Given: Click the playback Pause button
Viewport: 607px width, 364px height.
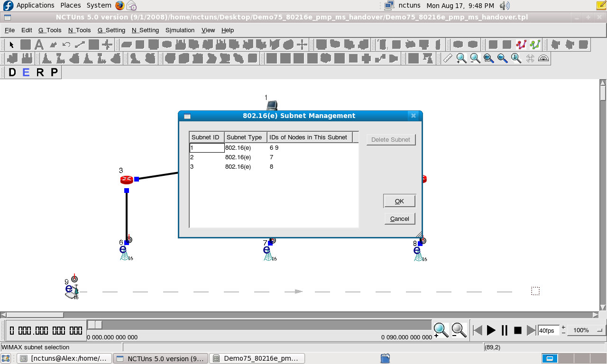Looking at the screenshot, I should [x=505, y=330].
